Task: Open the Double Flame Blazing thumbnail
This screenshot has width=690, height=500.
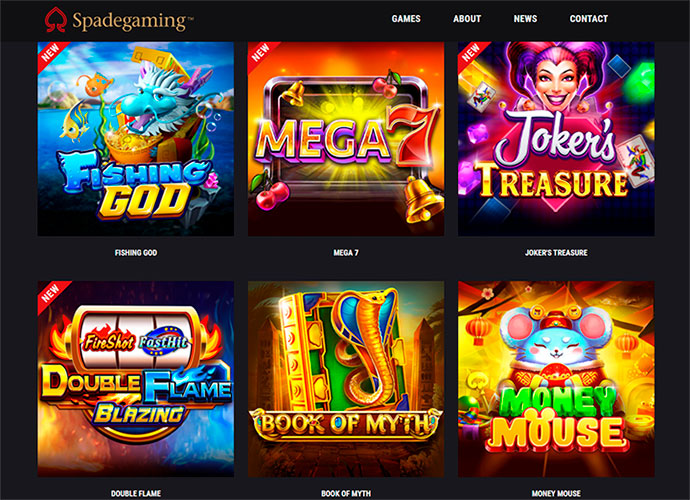Action: tap(136, 379)
